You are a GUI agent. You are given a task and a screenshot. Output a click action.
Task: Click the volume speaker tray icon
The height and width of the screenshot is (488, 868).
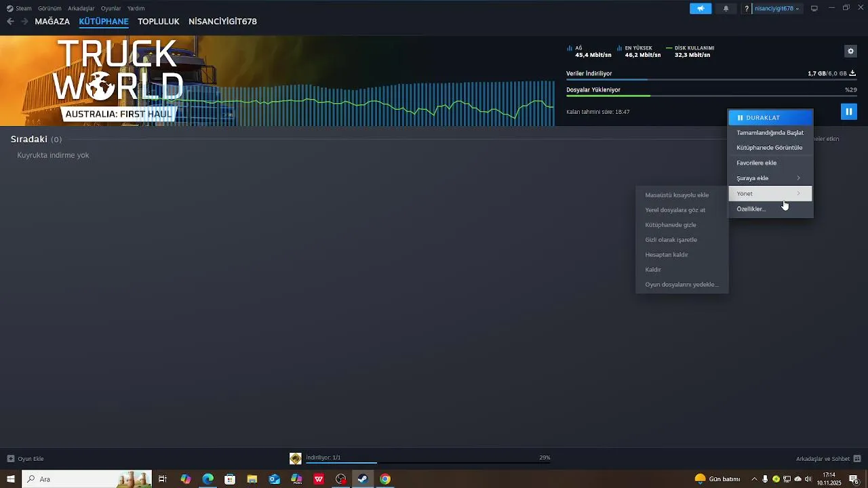coord(808,479)
